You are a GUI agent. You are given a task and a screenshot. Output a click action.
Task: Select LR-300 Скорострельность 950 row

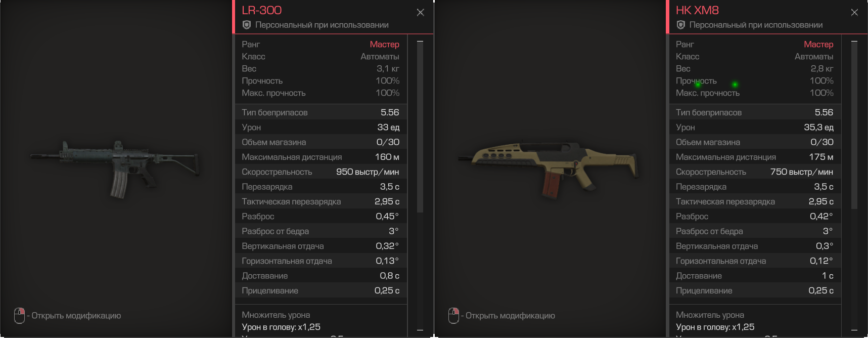coord(321,172)
